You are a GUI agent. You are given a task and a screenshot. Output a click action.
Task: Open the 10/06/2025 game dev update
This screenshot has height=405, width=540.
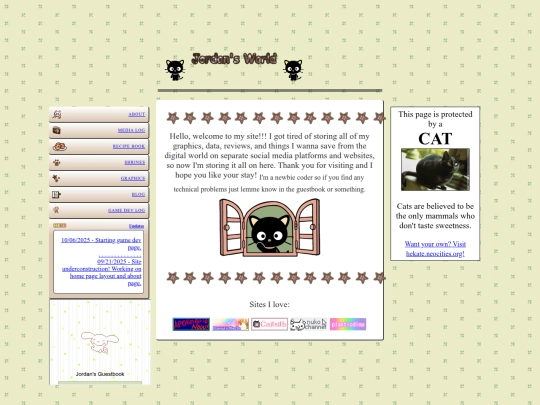pyautogui.click(x=101, y=243)
